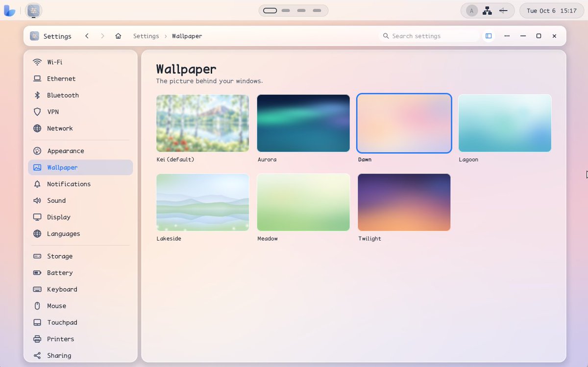This screenshot has width=588, height=367.
Task: Open VPN shield icon in sidebar
Action: click(x=37, y=112)
